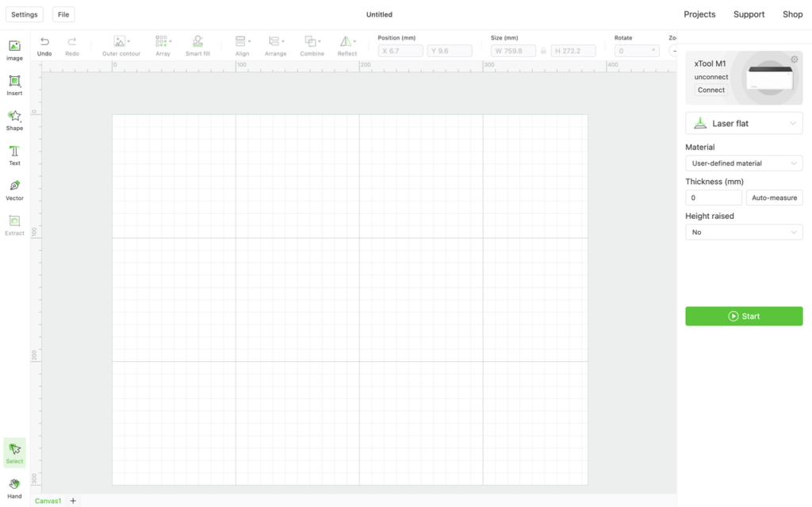Add a new canvas with plus button

(73, 501)
